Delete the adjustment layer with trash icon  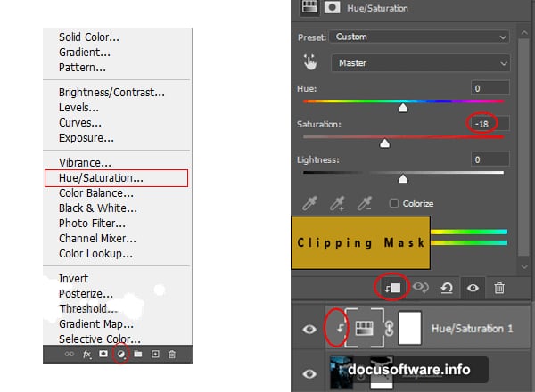(499, 288)
